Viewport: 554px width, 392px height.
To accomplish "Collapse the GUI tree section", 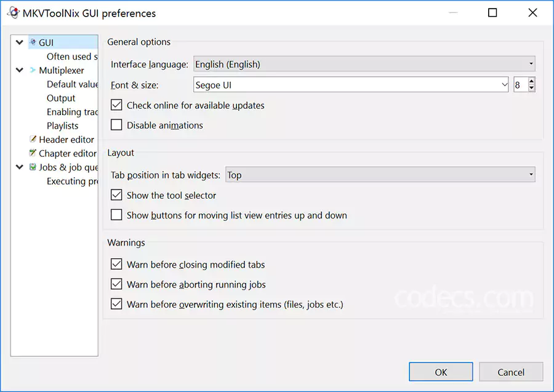I will tap(19, 42).
